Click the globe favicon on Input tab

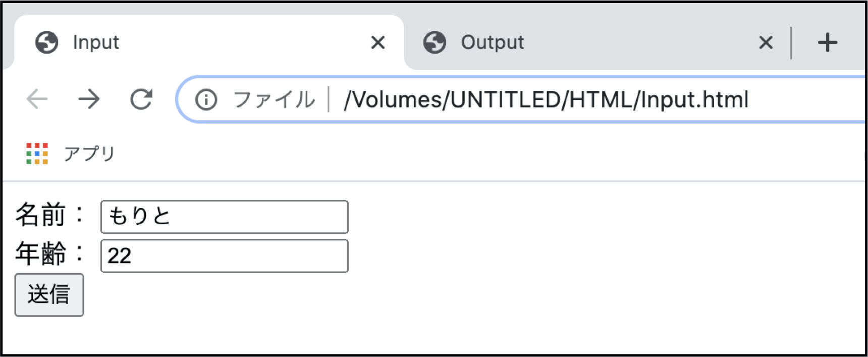[x=47, y=42]
